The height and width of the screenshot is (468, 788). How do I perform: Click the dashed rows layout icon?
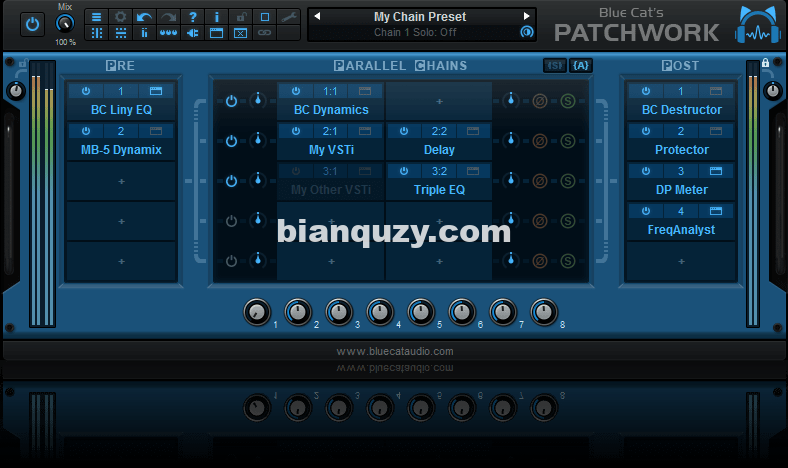(120, 33)
